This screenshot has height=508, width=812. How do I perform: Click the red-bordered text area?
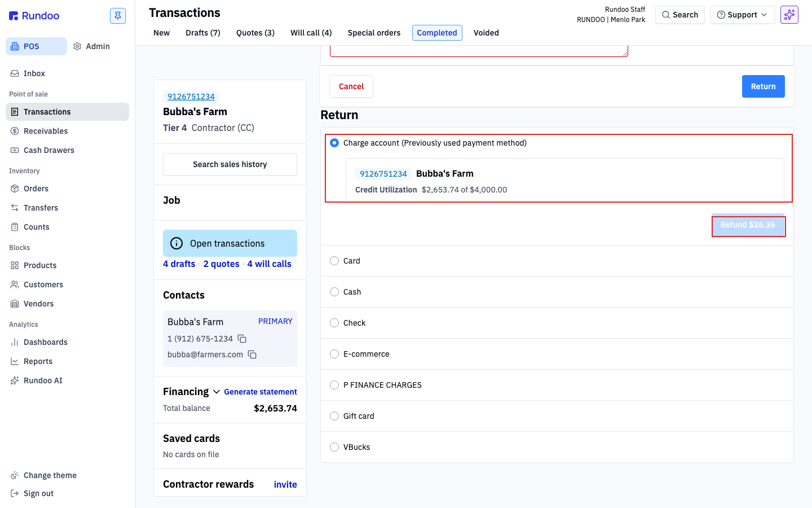479,51
